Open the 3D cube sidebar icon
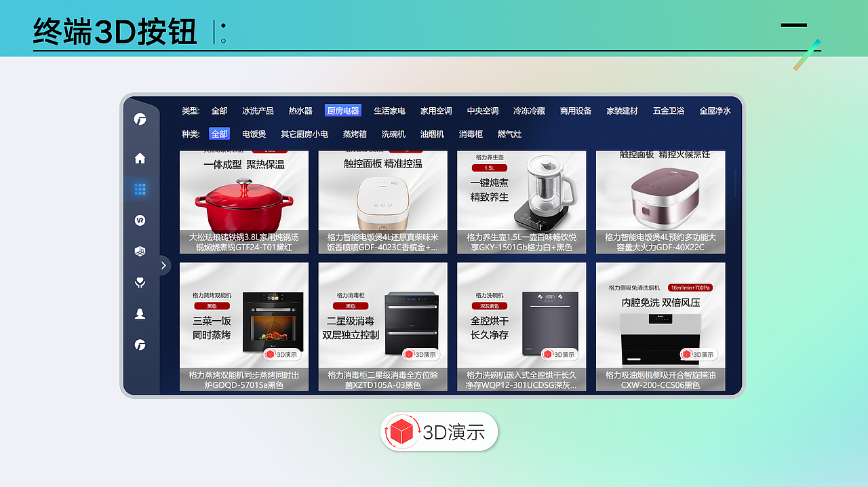868x487 pixels. [x=140, y=251]
